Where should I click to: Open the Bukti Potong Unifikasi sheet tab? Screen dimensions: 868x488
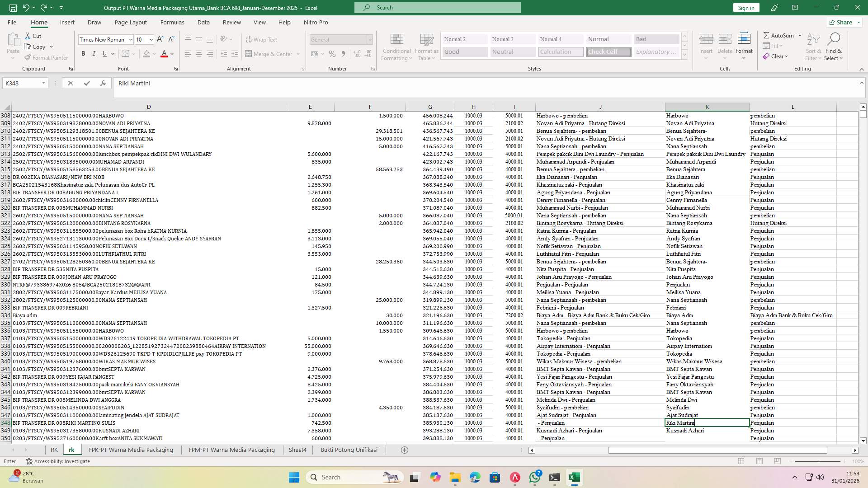pyautogui.click(x=349, y=450)
